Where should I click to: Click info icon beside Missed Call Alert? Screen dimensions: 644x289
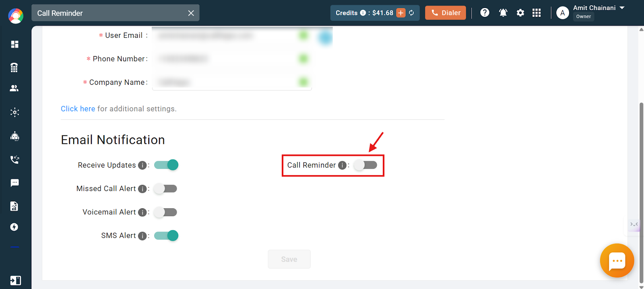tap(142, 189)
